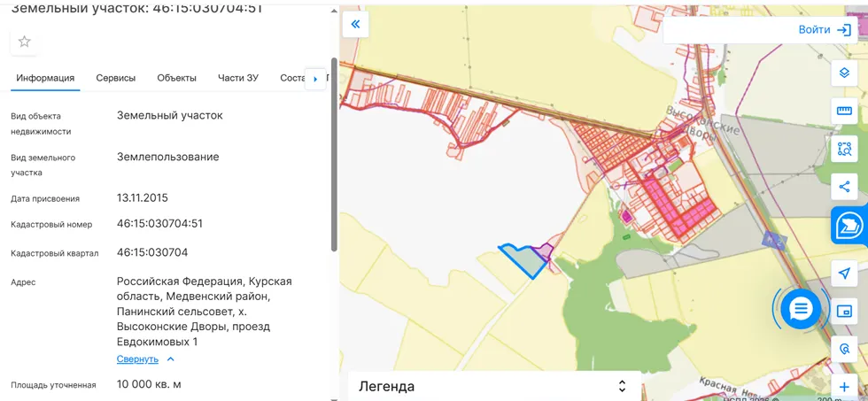Activate the area selection search tool
Viewport: 868px width, 401px height.
844,149
